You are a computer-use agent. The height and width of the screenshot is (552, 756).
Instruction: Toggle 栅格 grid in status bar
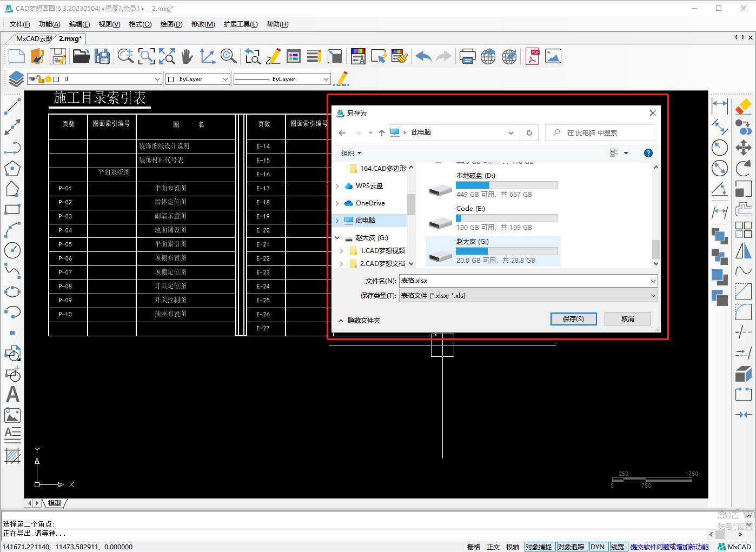[x=473, y=547]
